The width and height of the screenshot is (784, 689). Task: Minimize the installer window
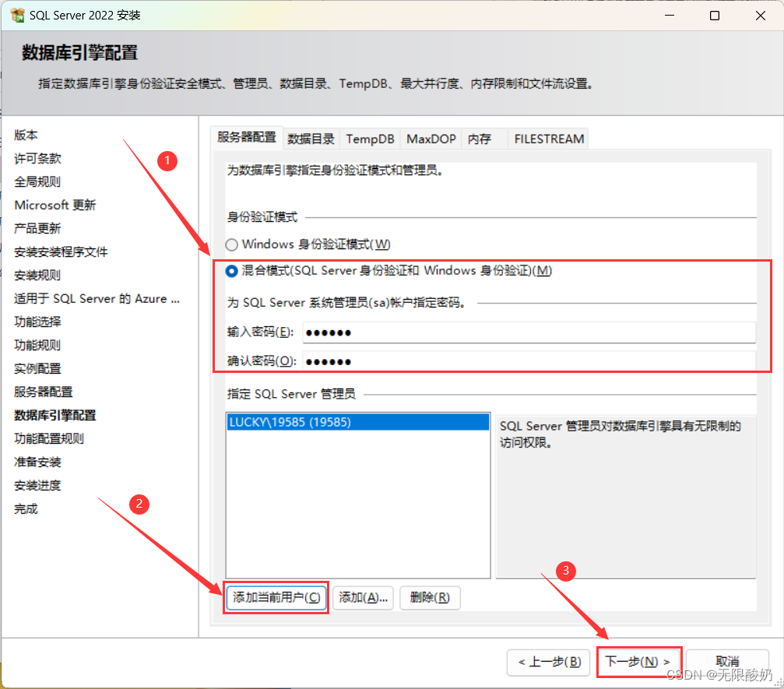tap(667, 16)
